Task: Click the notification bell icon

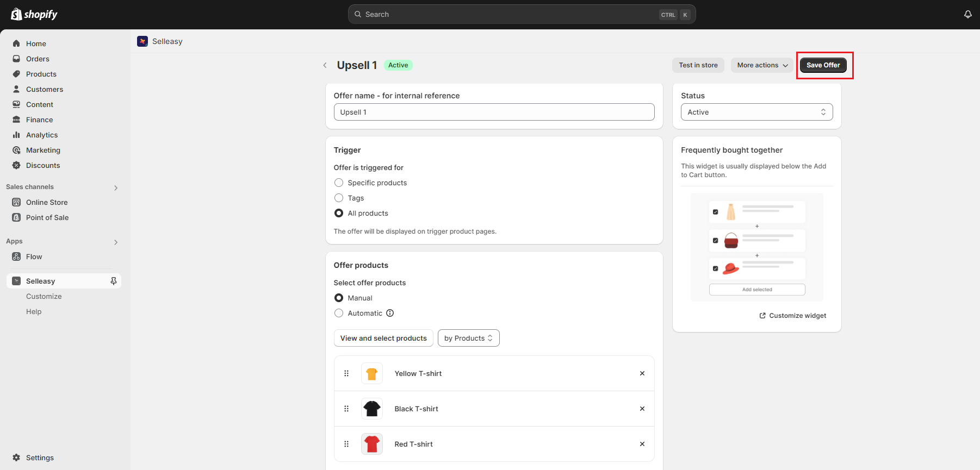Action: click(967, 15)
